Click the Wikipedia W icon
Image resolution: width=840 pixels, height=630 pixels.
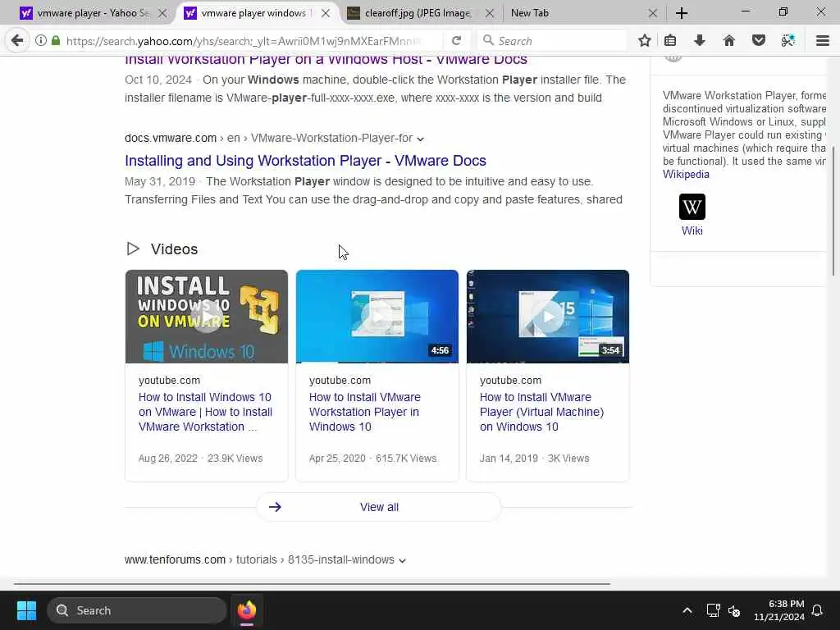692,207
